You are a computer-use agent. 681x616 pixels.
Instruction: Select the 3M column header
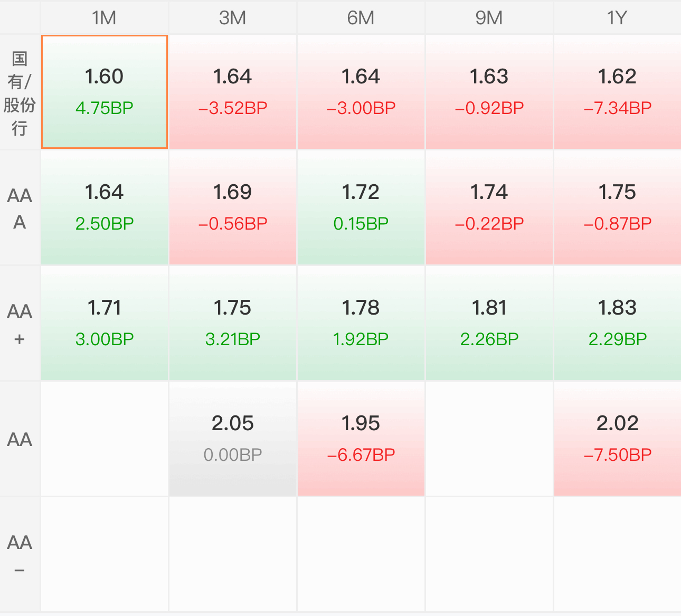(x=233, y=17)
